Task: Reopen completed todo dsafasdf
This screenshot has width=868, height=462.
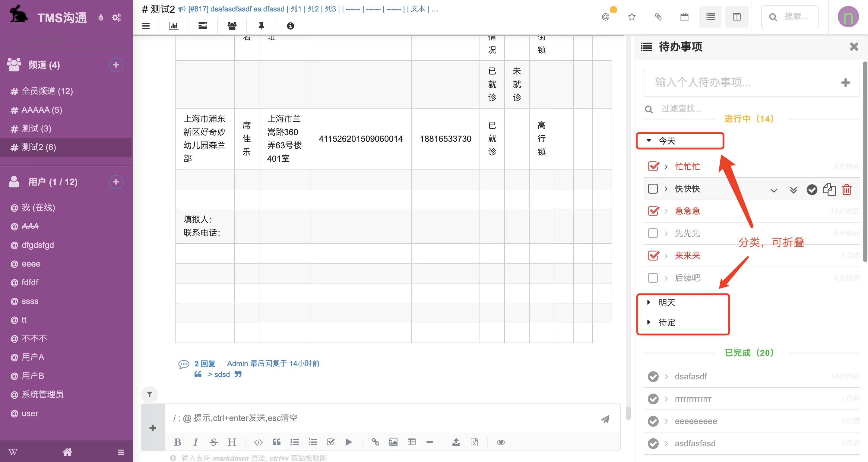Action: click(653, 376)
